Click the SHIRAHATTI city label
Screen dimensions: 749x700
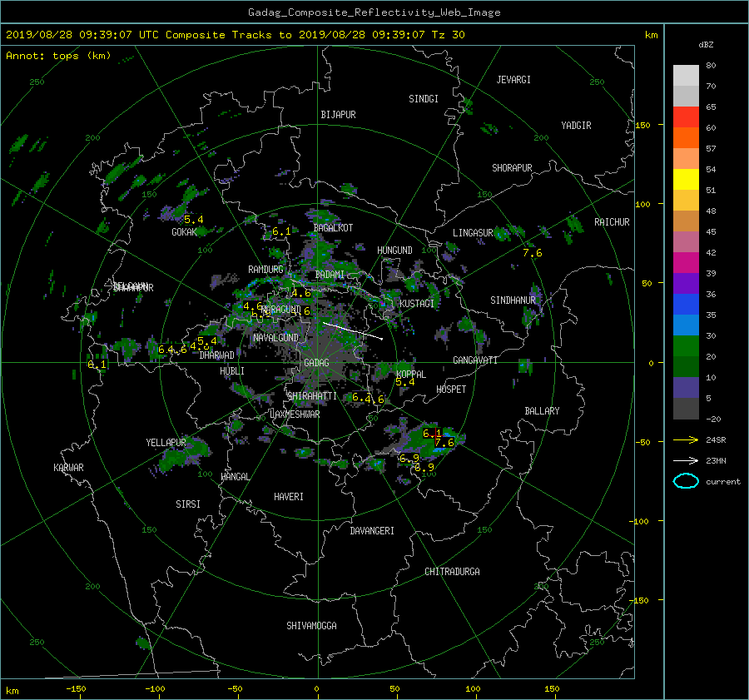[312, 396]
